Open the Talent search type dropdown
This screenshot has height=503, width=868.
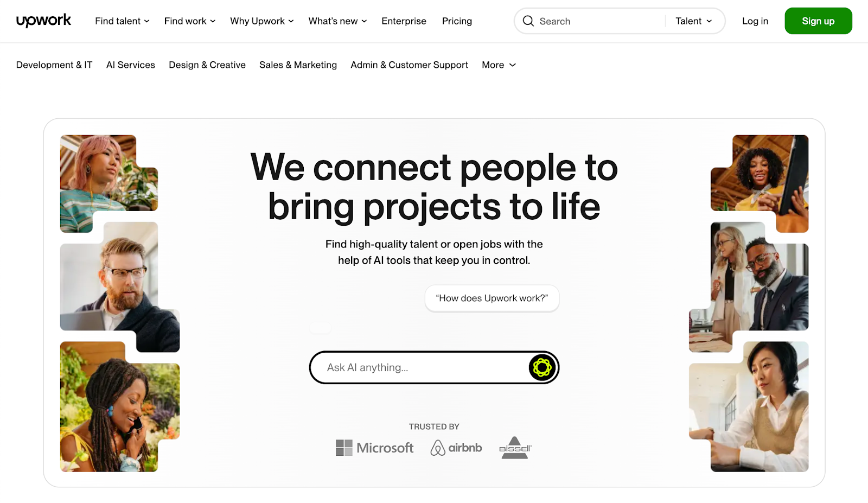point(694,21)
